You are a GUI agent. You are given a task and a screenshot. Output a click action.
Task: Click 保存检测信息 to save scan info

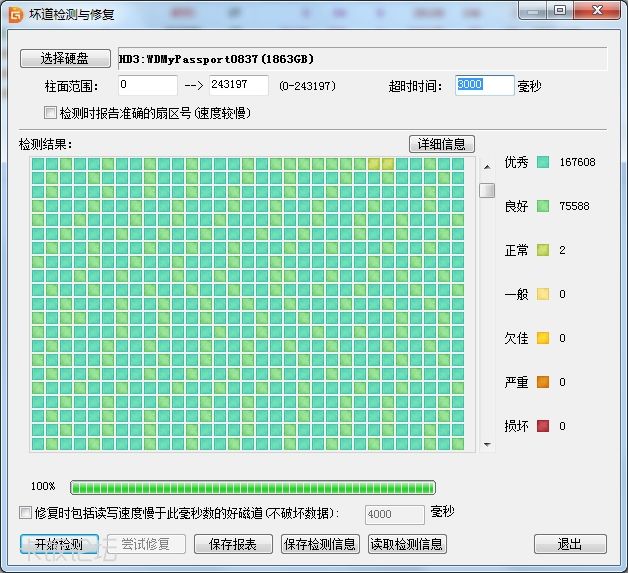point(320,544)
